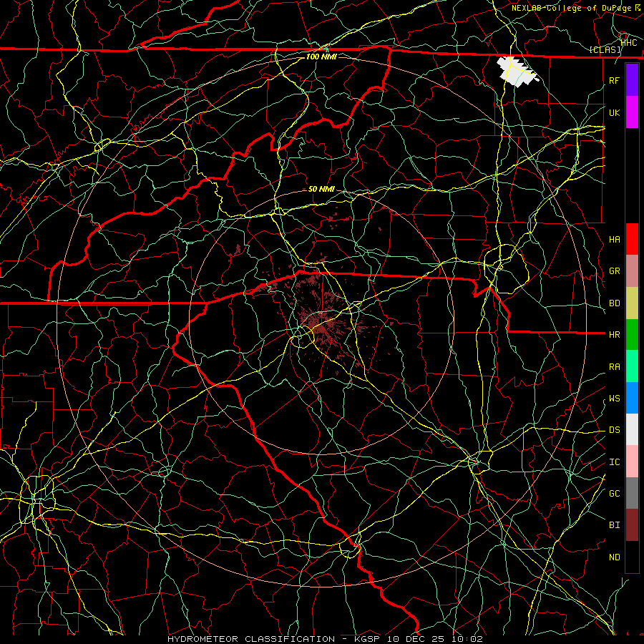Click the RA light green legend swatch

(632, 366)
